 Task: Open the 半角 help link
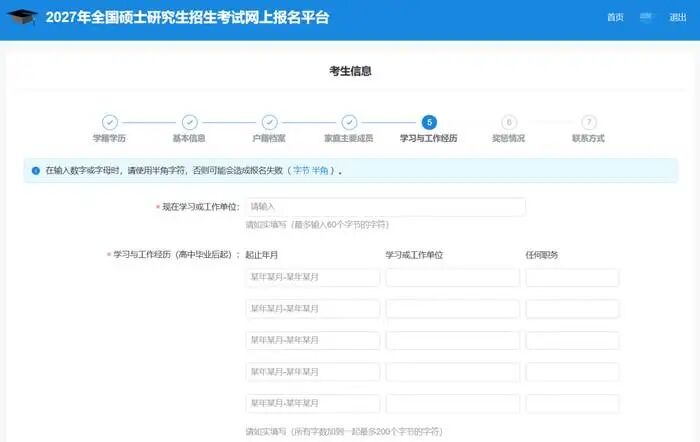[x=320, y=171]
